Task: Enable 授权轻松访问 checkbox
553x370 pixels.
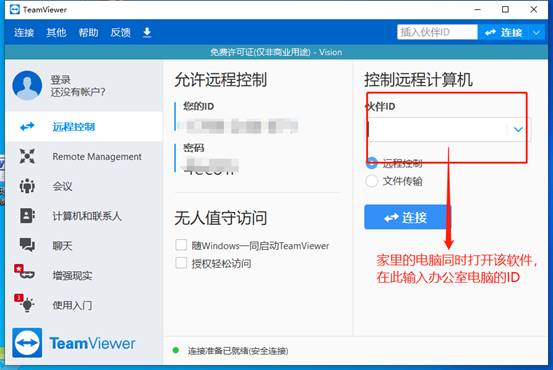Action: coord(181,263)
